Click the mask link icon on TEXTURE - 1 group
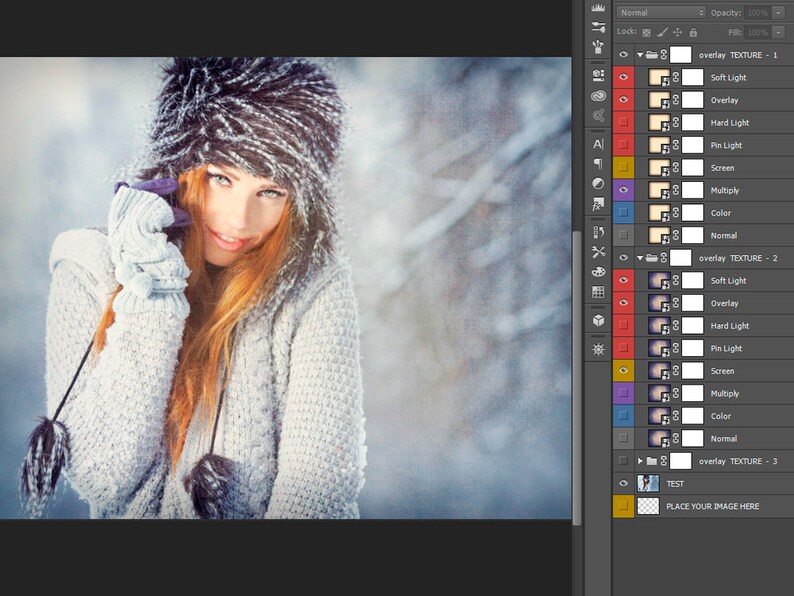Image resolution: width=794 pixels, height=596 pixels. (664, 55)
